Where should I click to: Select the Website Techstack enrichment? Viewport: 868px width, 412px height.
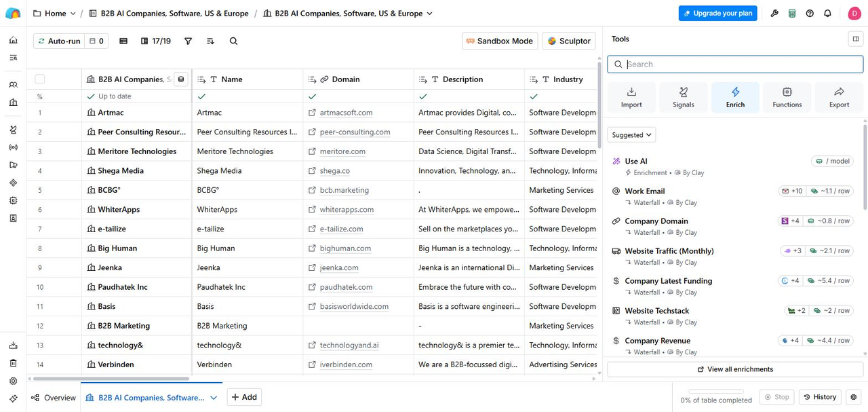tap(732, 316)
